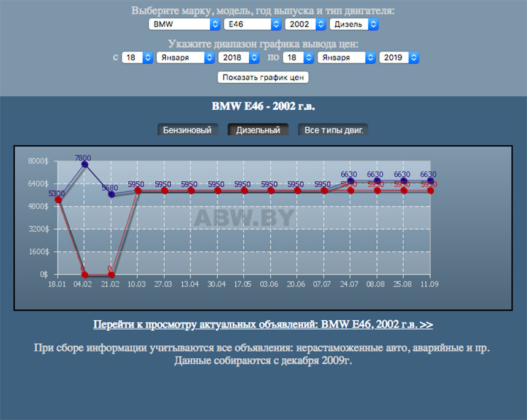
Task: Click the Показать график цен button
Action: pyautogui.click(x=263, y=77)
